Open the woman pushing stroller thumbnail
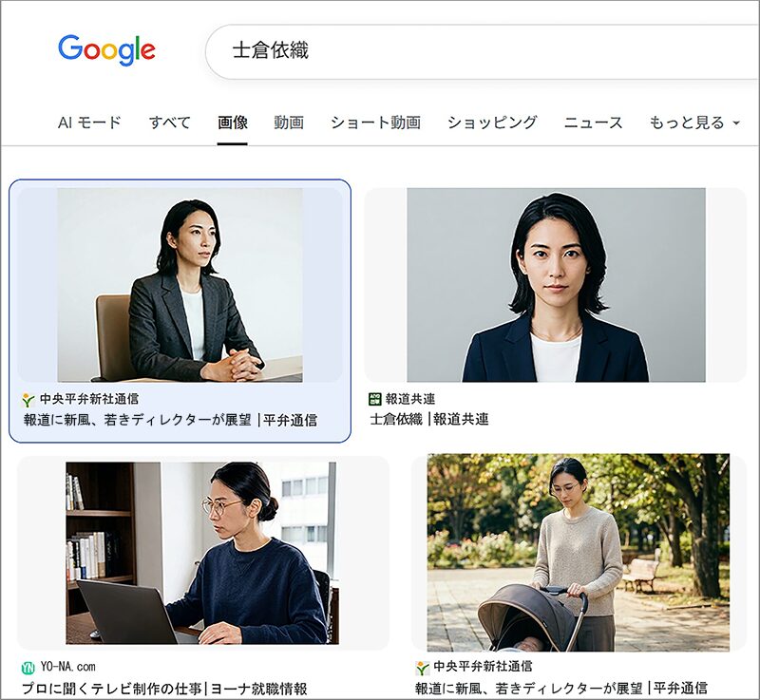The height and width of the screenshot is (700, 760). click(x=579, y=552)
